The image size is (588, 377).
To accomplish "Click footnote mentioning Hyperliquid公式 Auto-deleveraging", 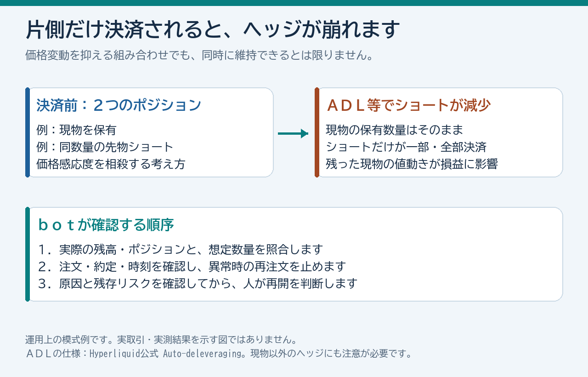I will click(219, 354).
